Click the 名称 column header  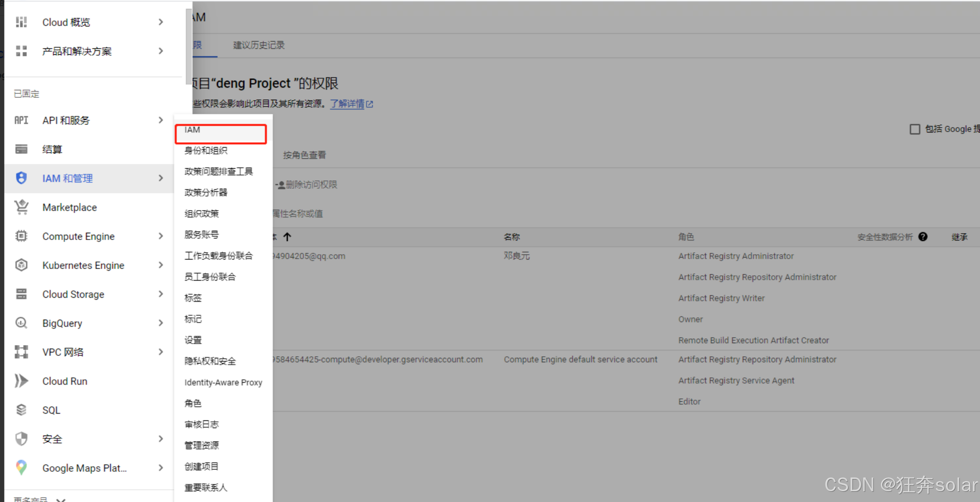[x=512, y=237]
